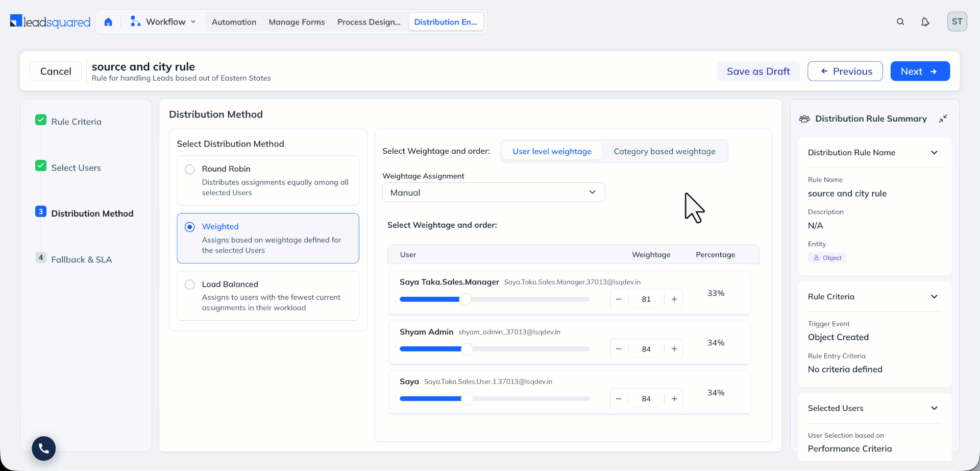Select the Weighted radio option

coord(190,227)
